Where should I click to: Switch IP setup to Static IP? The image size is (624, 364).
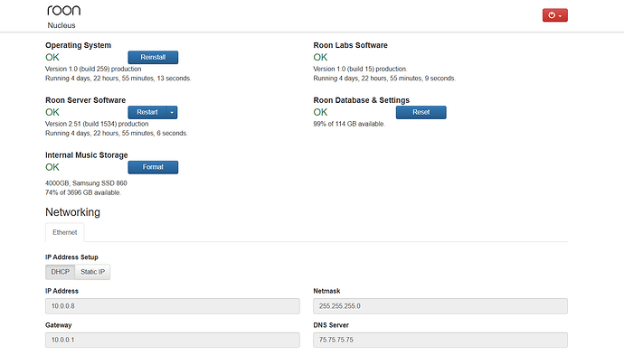(x=92, y=272)
